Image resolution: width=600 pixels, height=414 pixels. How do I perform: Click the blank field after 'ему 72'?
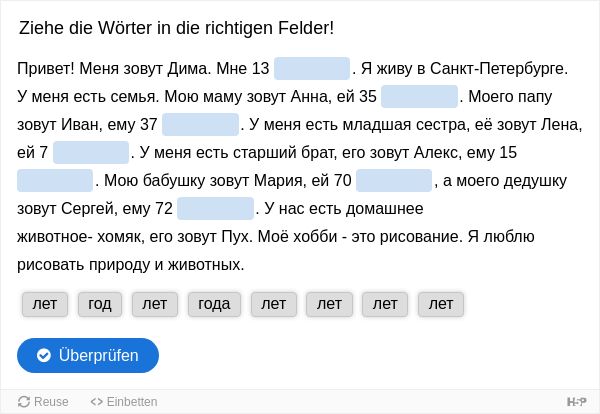(215, 208)
